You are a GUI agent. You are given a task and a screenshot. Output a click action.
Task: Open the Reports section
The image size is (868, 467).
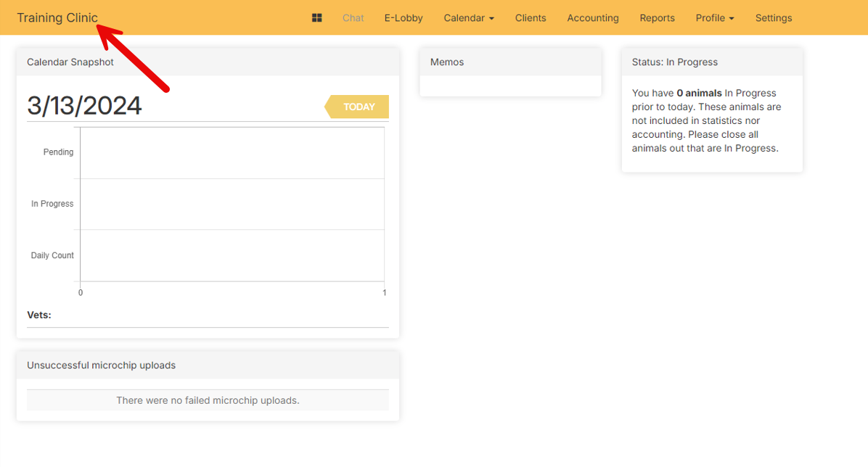(x=657, y=18)
